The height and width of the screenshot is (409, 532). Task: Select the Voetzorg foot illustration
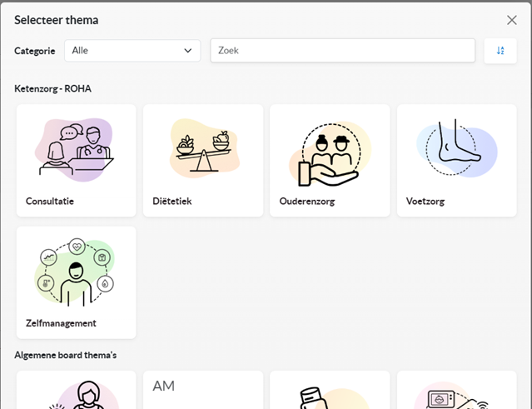[457, 147]
